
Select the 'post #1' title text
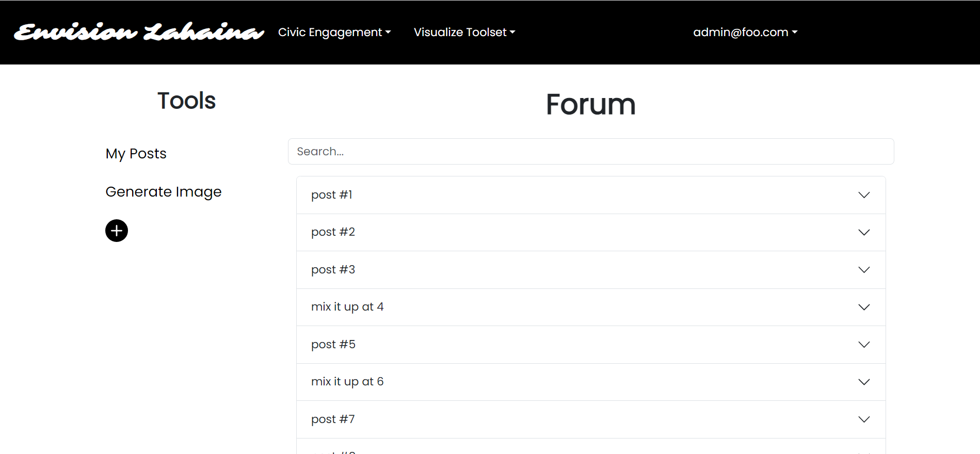coord(332,195)
